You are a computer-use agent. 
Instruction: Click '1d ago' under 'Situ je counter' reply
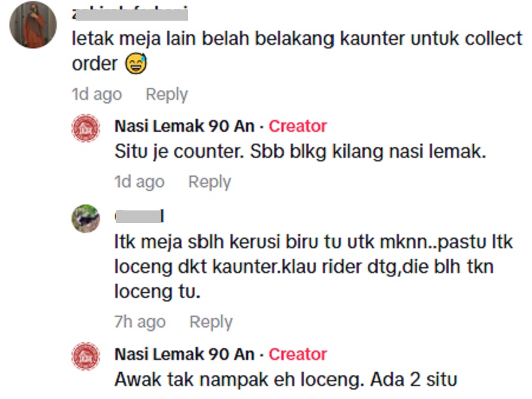[x=140, y=182]
